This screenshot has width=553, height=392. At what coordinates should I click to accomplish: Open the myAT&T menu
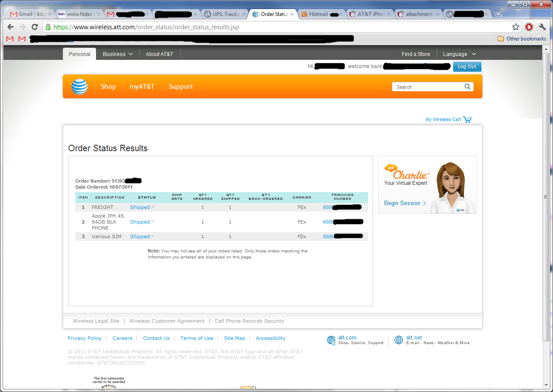point(142,87)
